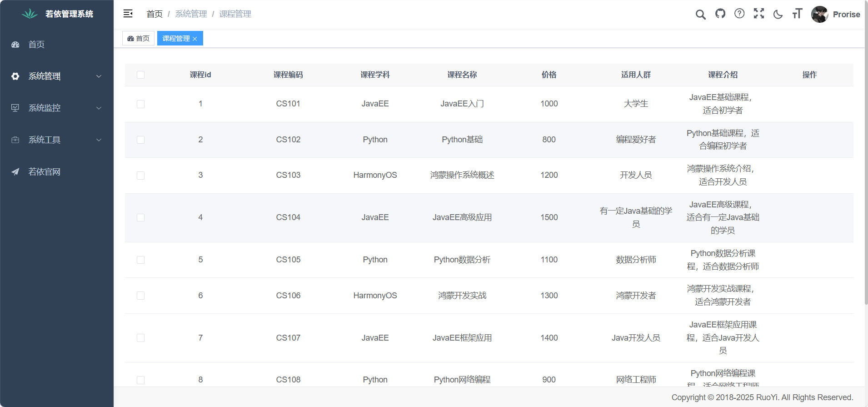The image size is (868, 407).
Task: Click the search magnifier icon in header
Action: point(700,15)
